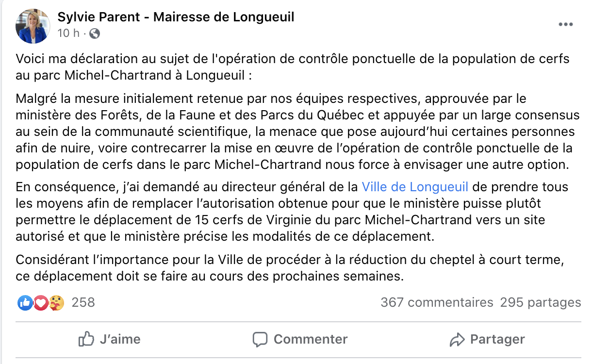This screenshot has height=364, width=593.
Task: Open the Sylvie Parent - Mairesse de Longueuil page name
Action: click(x=176, y=17)
